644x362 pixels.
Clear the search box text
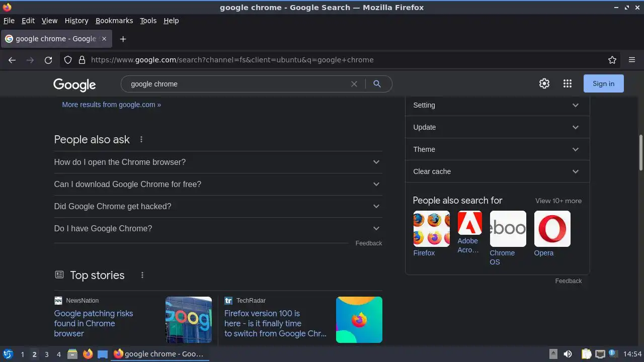tap(354, 84)
